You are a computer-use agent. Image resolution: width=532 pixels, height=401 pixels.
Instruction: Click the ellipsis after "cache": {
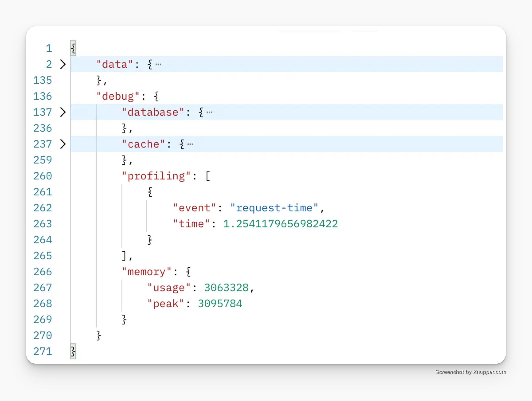190,144
